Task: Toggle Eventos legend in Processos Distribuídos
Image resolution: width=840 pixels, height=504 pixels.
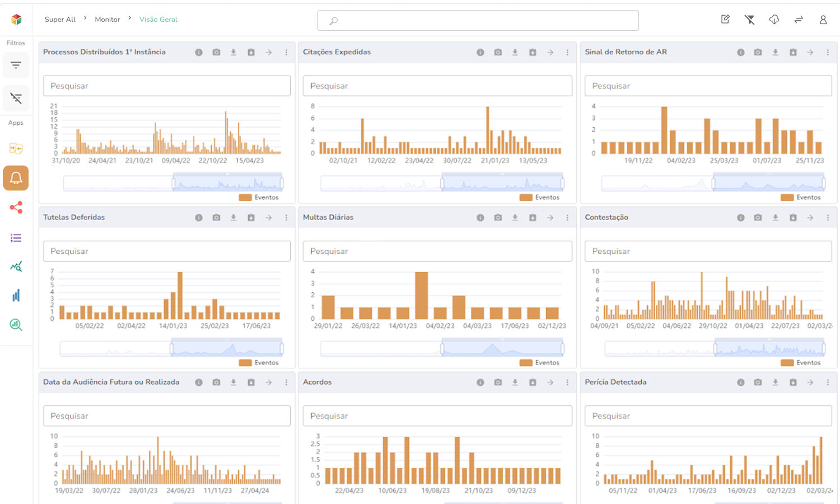Action: (x=259, y=197)
